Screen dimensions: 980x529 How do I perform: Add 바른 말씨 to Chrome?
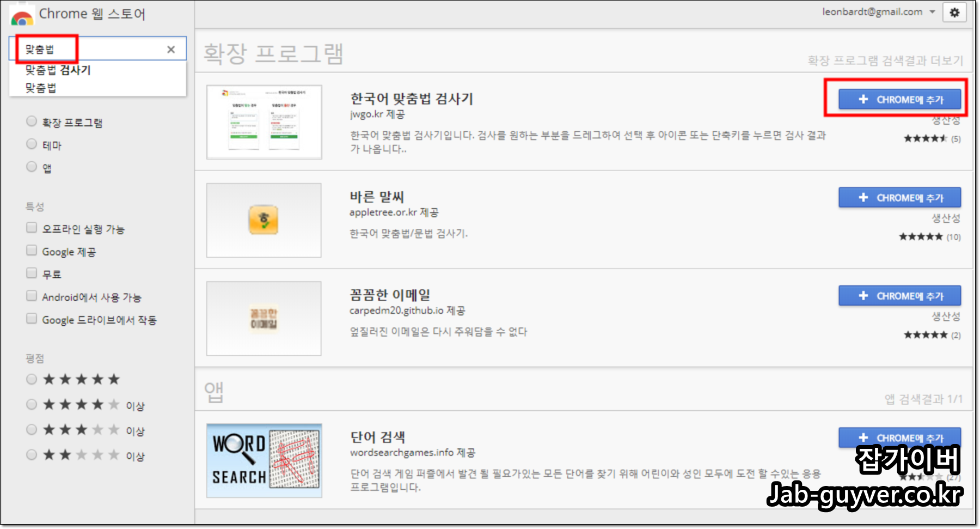[899, 197]
